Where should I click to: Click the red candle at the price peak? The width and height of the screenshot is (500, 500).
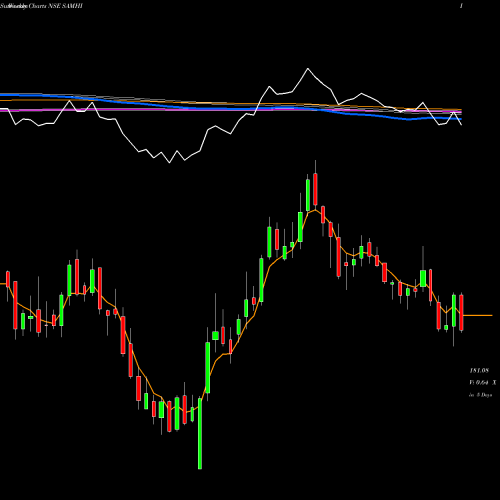[x=315, y=189]
